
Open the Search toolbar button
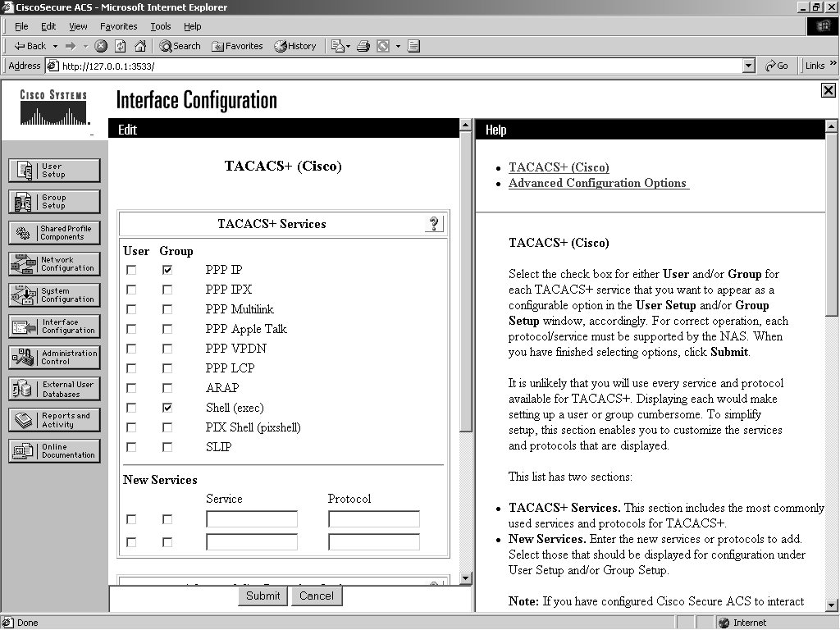tap(180, 46)
